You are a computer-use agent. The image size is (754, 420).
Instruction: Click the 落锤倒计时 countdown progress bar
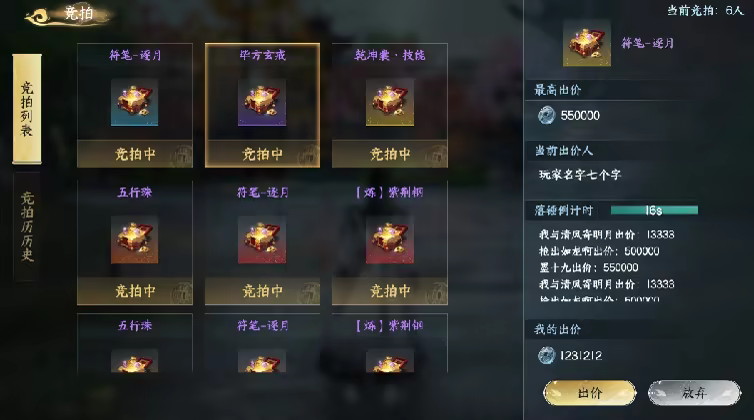click(x=654, y=210)
